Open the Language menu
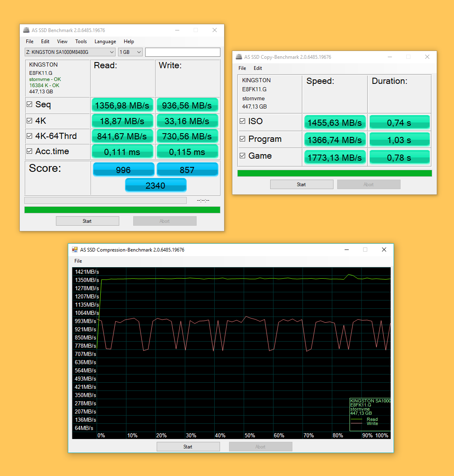The width and height of the screenshot is (454, 476). pyautogui.click(x=105, y=42)
